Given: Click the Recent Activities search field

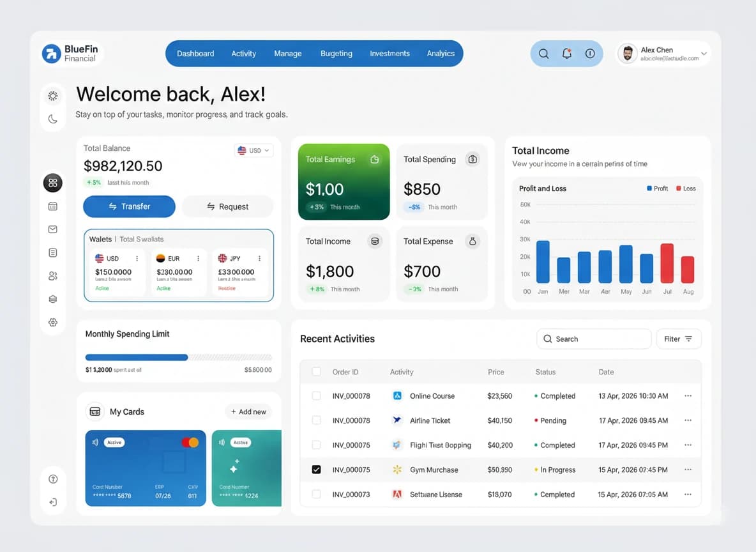Looking at the screenshot, I should (594, 339).
